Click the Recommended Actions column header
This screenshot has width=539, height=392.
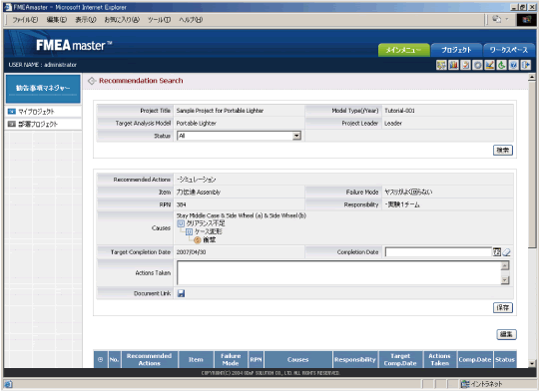point(149,360)
